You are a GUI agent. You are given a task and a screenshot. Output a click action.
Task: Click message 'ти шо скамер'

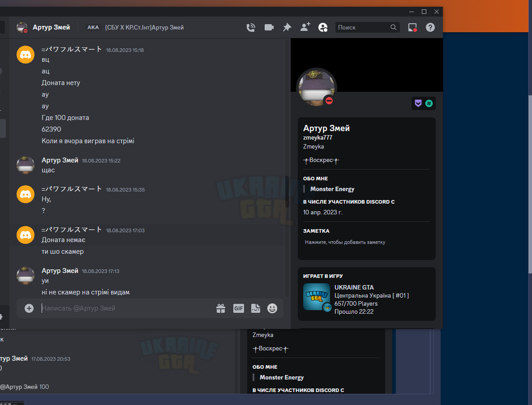tap(62, 252)
